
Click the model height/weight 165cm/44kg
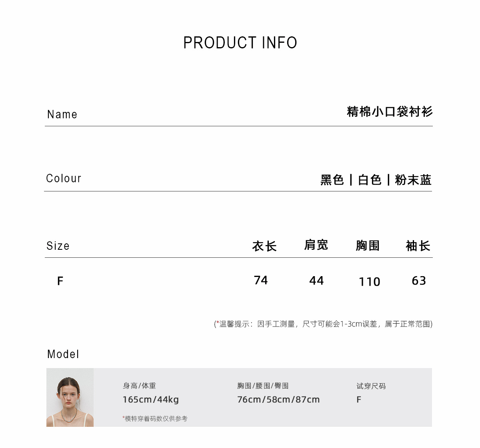click(x=151, y=399)
